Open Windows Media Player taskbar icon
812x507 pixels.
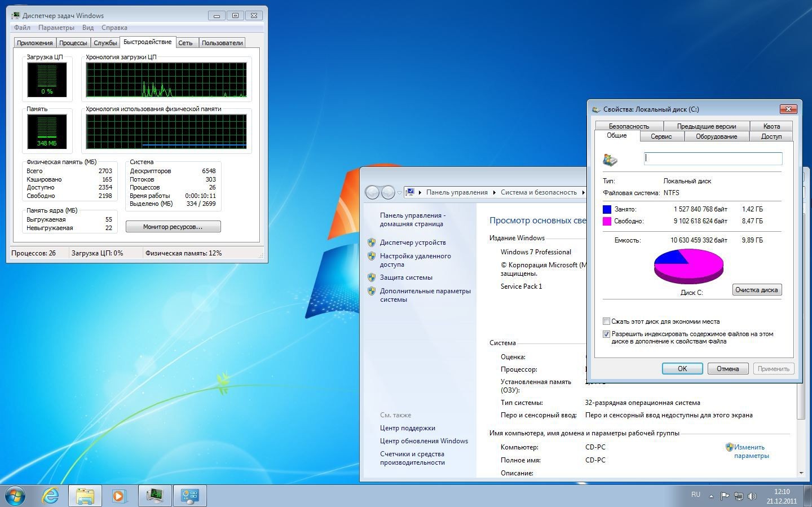119,496
